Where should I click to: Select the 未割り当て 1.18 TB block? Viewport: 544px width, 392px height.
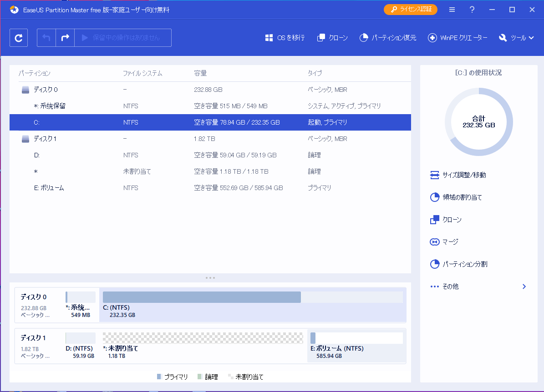coord(203,346)
